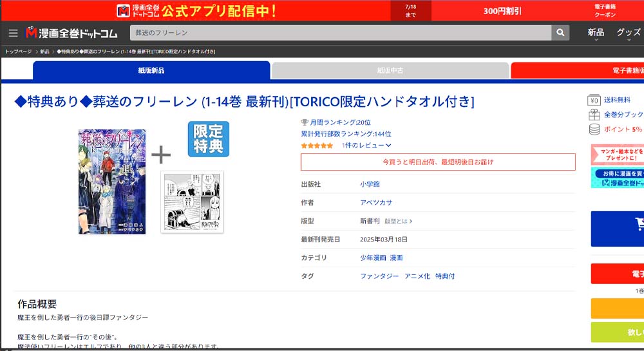Image resolution: width=644 pixels, height=351 pixels.
Task: Open the hamburger menu icon
Action: (x=13, y=33)
